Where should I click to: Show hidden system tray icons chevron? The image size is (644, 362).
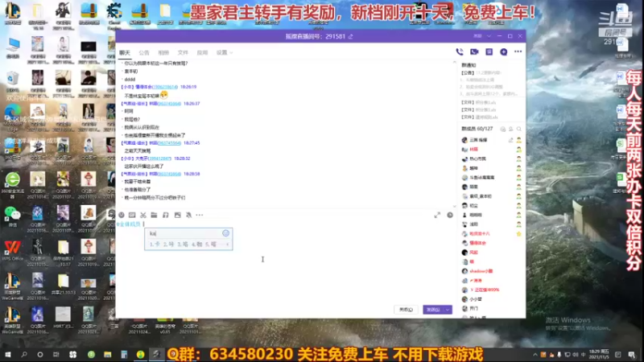pos(535,355)
